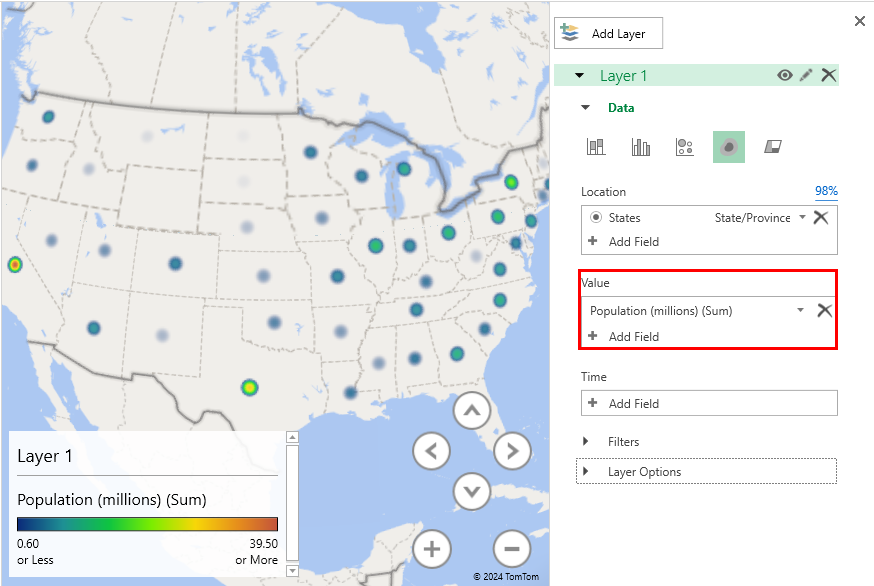Image resolution: width=874 pixels, height=586 pixels.
Task: Click the 39.50 or More legend value
Action: (257, 551)
